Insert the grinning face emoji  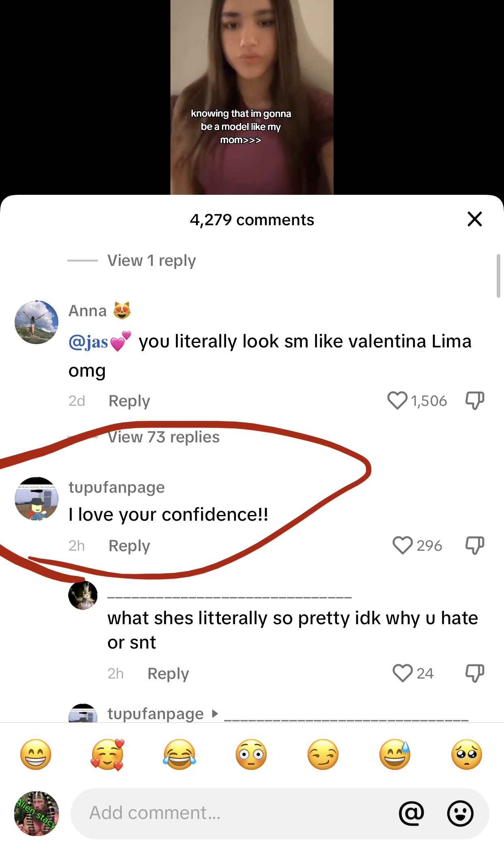[x=36, y=754]
